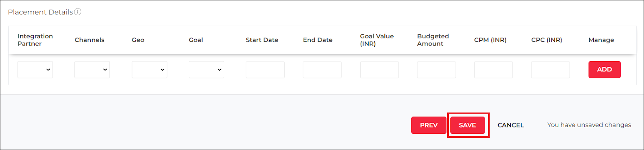Save changes with the SAVE button

click(x=467, y=125)
